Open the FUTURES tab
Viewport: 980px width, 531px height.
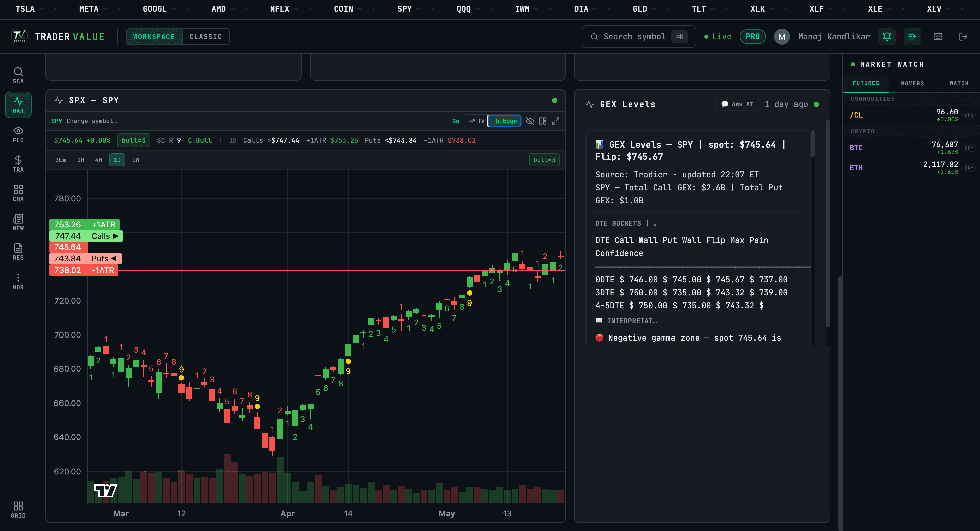click(x=866, y=83)
